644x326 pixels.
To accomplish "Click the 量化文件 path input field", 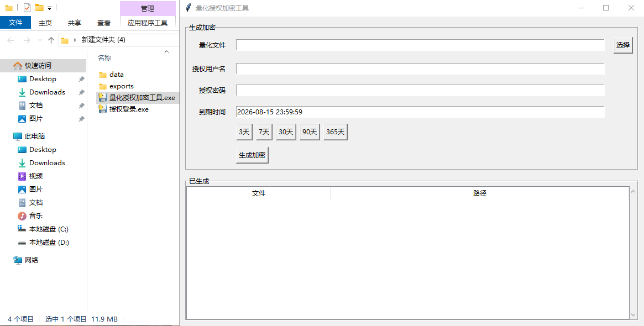I will (420, 45).
